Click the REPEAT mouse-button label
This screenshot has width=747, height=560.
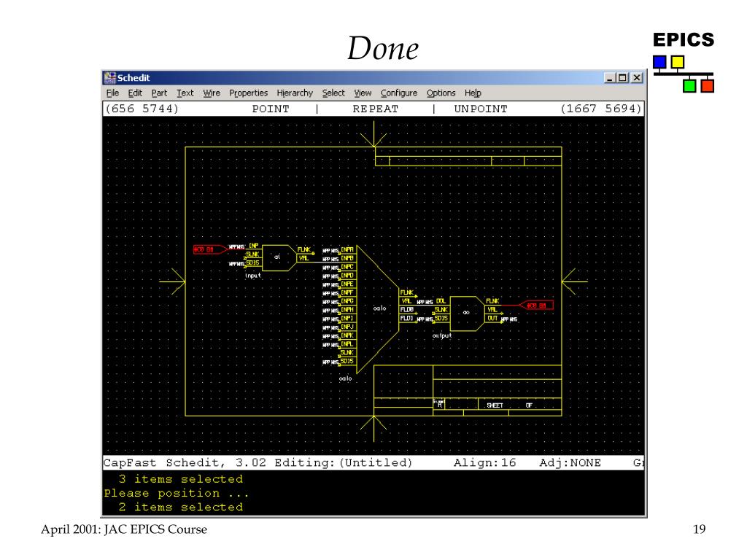tap(376, 109)
